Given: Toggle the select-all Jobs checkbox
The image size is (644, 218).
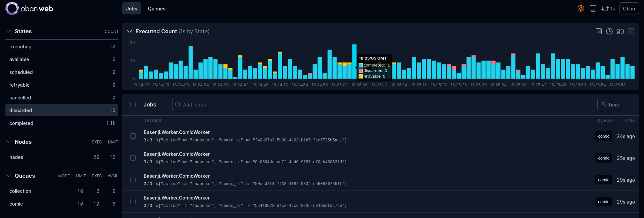Looking at the screenshot, I should tap(133, 104).
